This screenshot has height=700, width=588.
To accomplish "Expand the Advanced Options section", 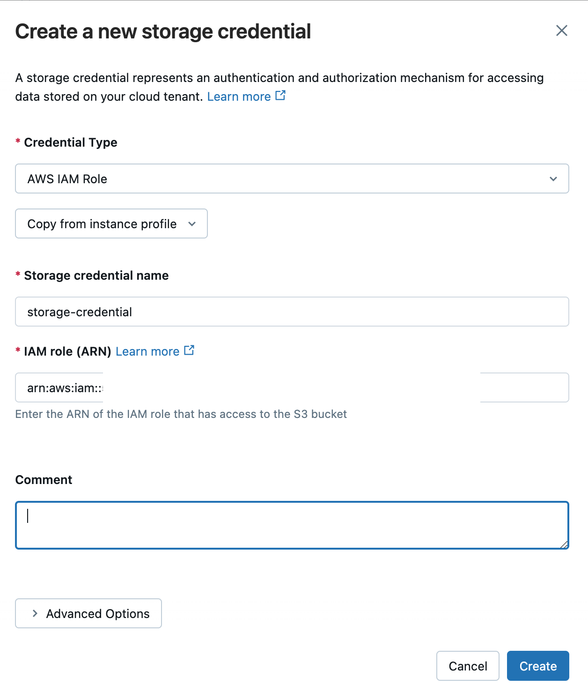I will [x=88, y=613].
